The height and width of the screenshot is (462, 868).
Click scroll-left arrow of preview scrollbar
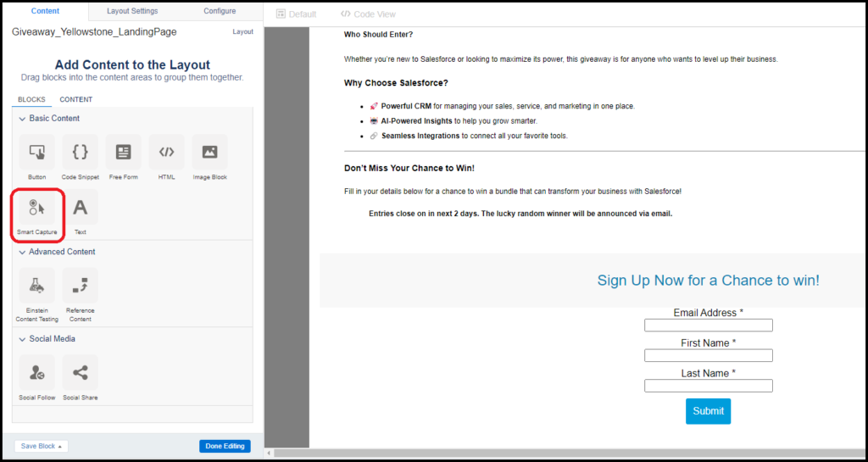coord(269,454)
